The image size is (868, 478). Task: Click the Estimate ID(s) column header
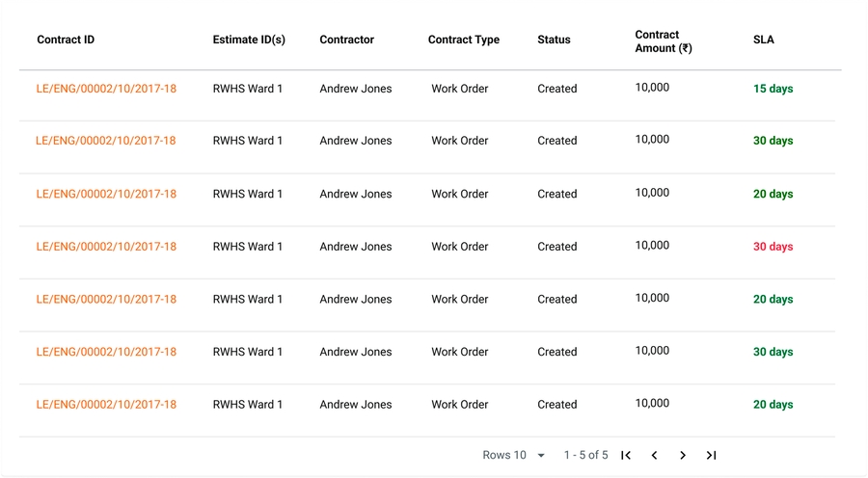(x=249, y=40)
